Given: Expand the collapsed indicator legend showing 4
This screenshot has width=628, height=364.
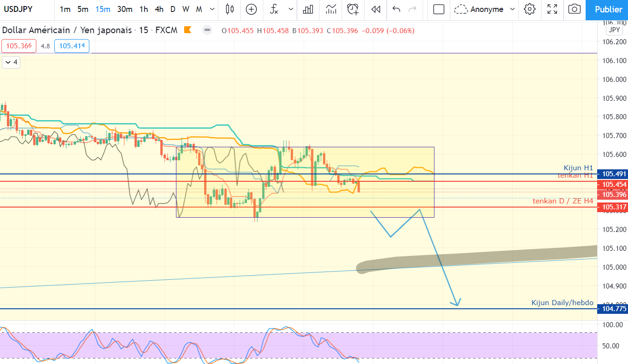Looking at the screenshot, I should point(11,62).
